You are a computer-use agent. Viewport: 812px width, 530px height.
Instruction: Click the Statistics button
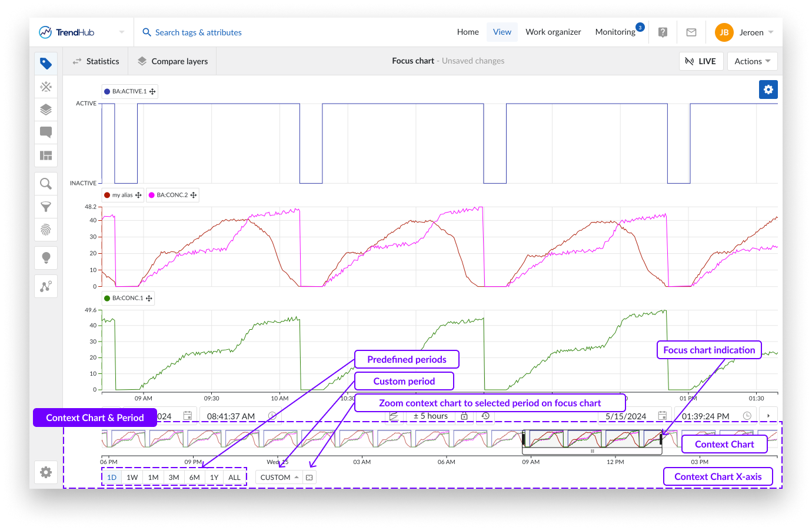click(x=95, y=61)
